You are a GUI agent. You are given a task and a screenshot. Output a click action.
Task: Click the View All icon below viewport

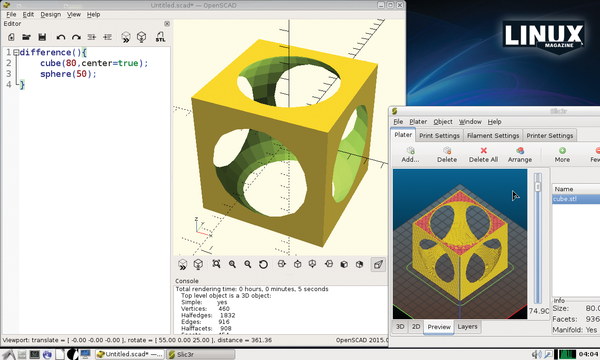coord(216,264)
